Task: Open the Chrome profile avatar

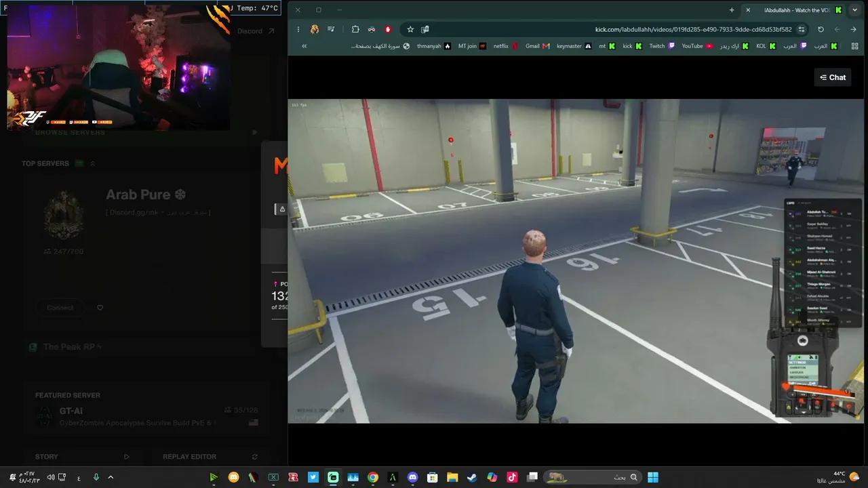Action: coord(315,29)
